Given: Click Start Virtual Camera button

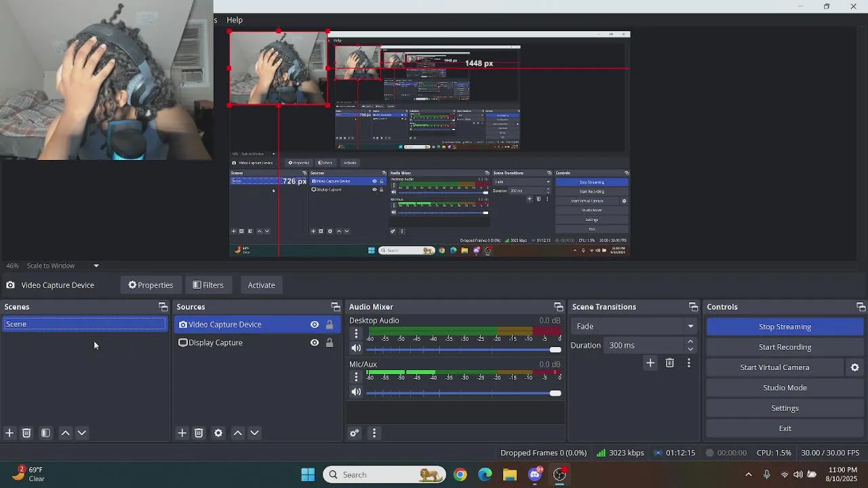Looking at the screenshot, I should (x=775, y=367).
